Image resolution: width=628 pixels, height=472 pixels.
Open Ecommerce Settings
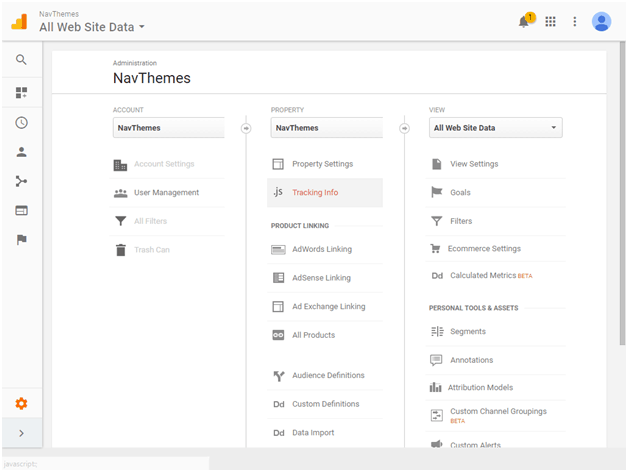click(x=484, y=249)
